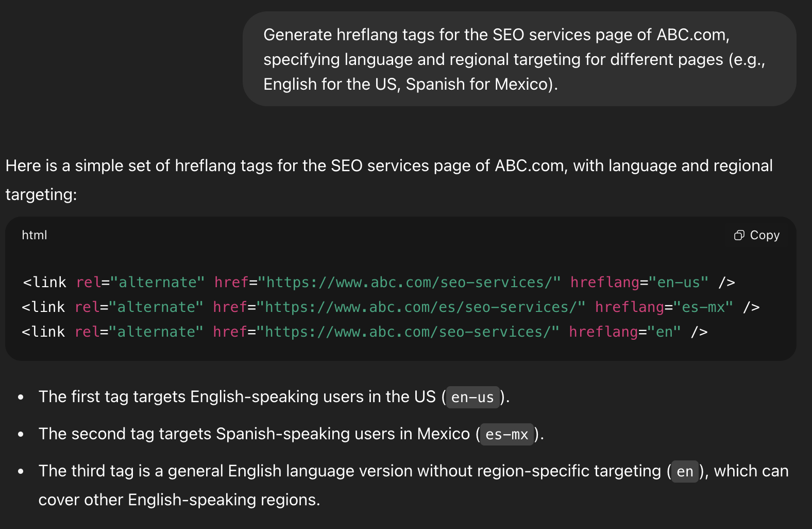Image resolution: width=812 pixels, height=529 pixels.
Task: Click the word 'targeting:' before the code block
Action: (41, 194)
